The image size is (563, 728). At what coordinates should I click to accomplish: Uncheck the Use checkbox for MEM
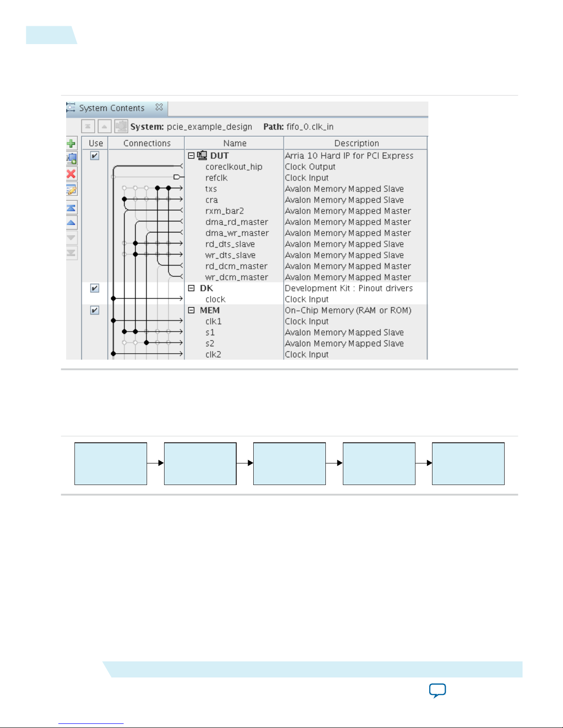95,310
